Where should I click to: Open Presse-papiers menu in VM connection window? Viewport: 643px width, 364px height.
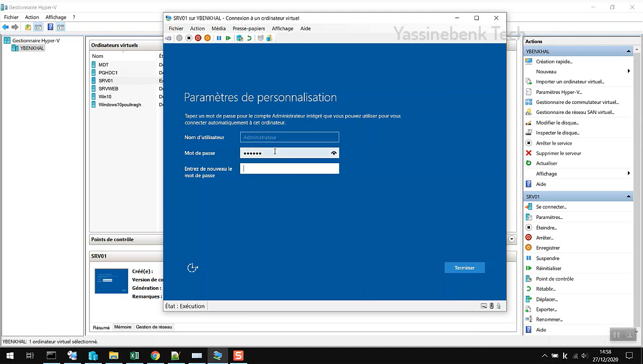point(249,29)
